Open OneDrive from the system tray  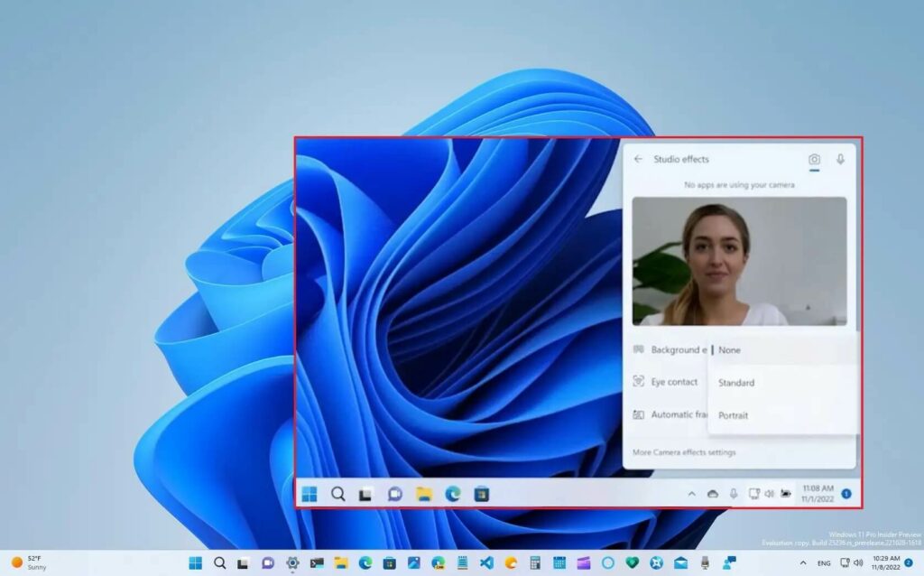tap(712, 494)
